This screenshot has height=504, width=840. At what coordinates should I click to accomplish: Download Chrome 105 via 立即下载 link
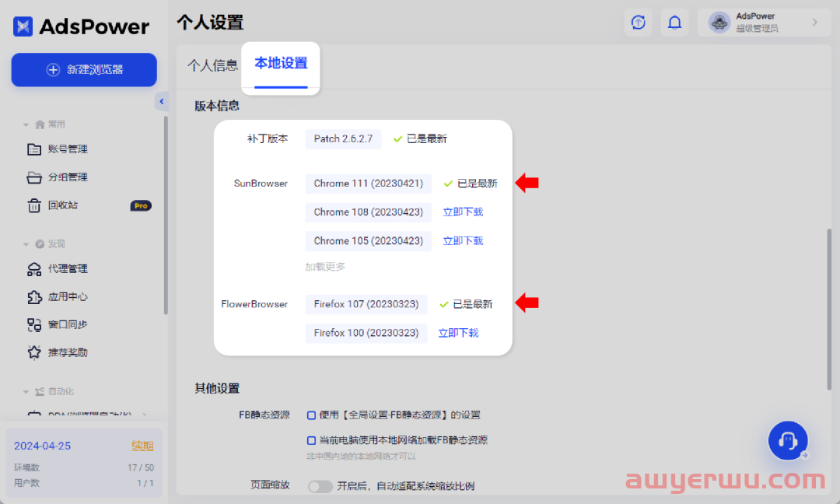coord(463,241)
